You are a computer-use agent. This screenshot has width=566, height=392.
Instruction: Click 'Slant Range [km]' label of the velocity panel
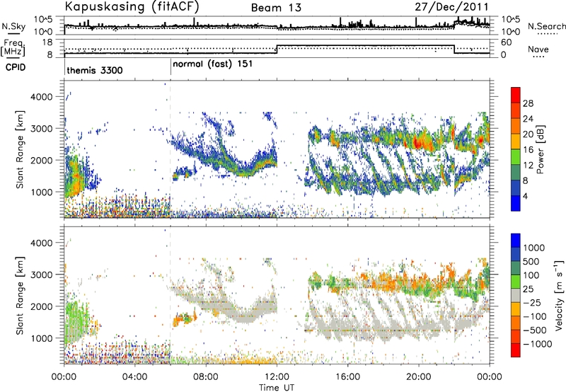(x=20, y=295)
